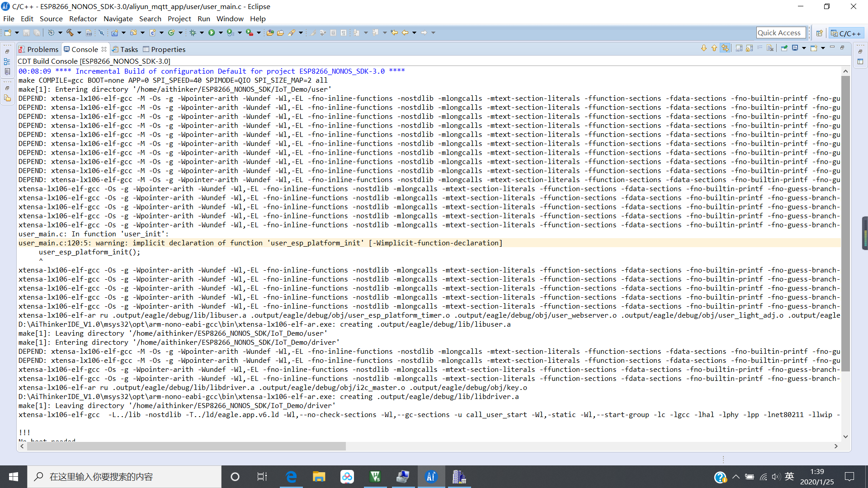Viewport: 868px width, 488px height.
Task: Expand the Build hammer dropdown arrow
Action: 79,33
